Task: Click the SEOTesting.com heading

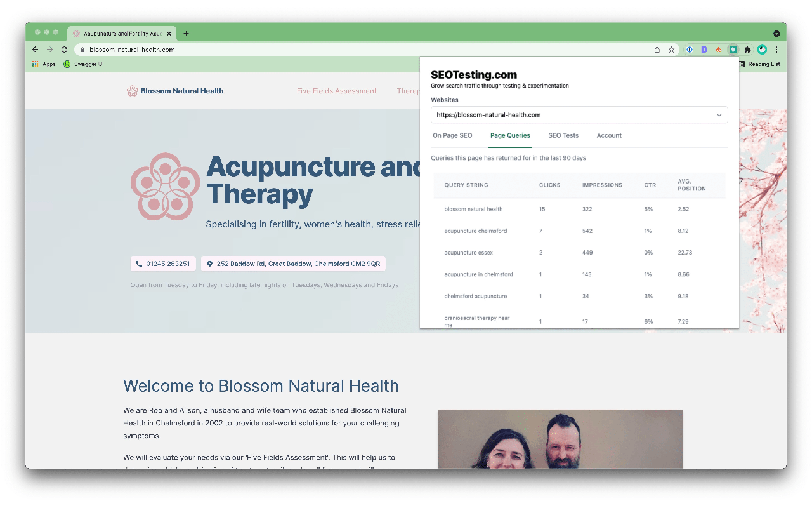Action: point(474,75)
